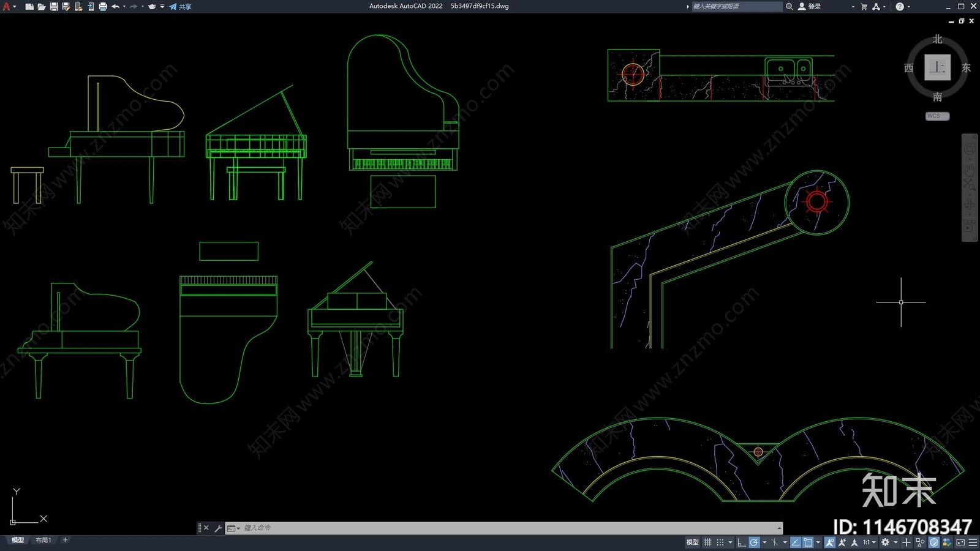Screen dimensions: 980x551
Task: Save the drawing with the floppy disk icon
Action: click(x=54, y=7)
